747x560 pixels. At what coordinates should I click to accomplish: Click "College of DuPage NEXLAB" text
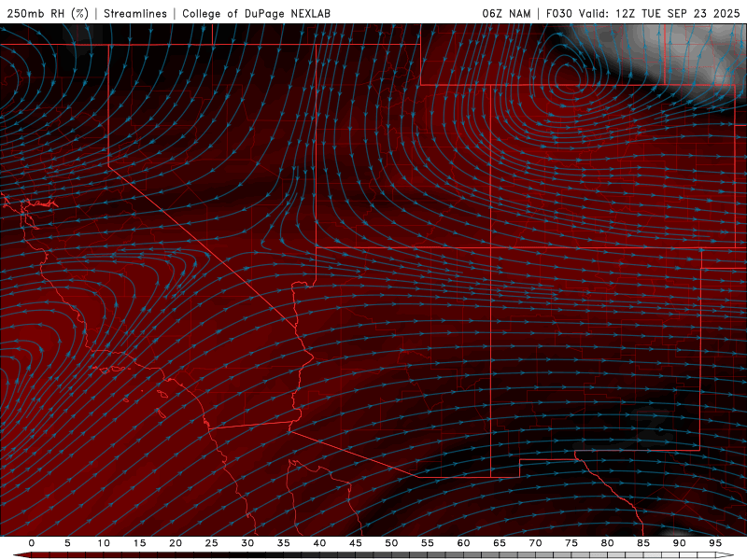click(256, 13)
